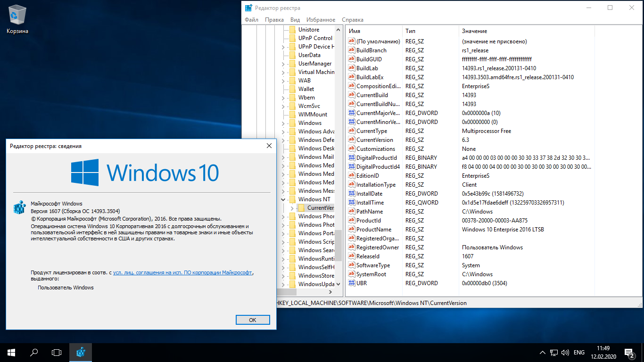
Task: Open the Microsoft license agreement link
Action: tap(183, 272)
